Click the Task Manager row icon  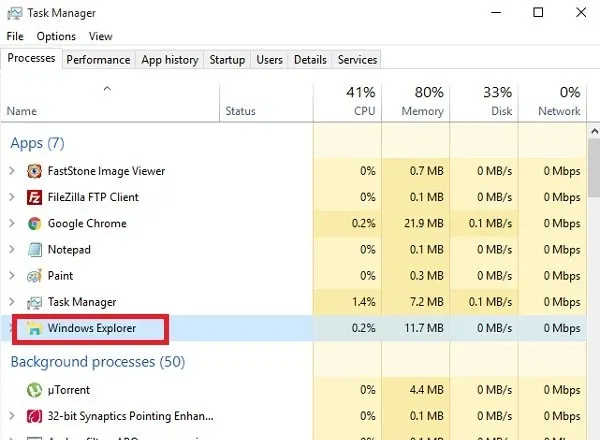coord(34,302)
